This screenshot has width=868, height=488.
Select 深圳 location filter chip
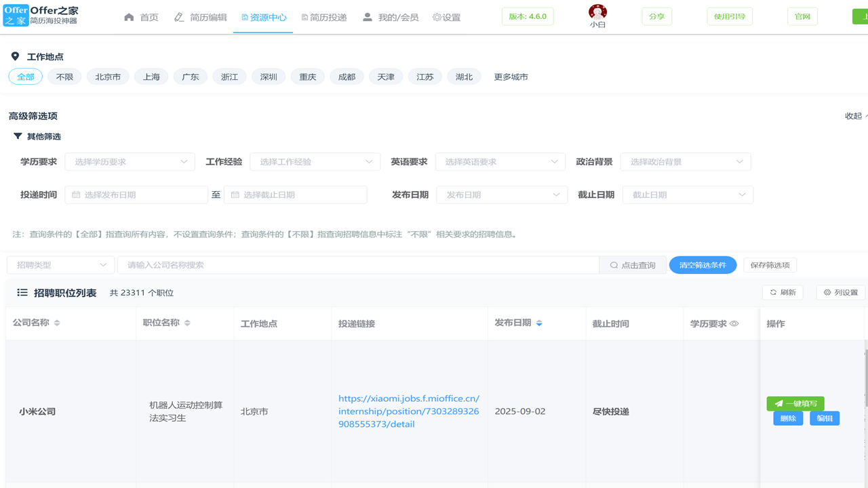click(269, 77)
